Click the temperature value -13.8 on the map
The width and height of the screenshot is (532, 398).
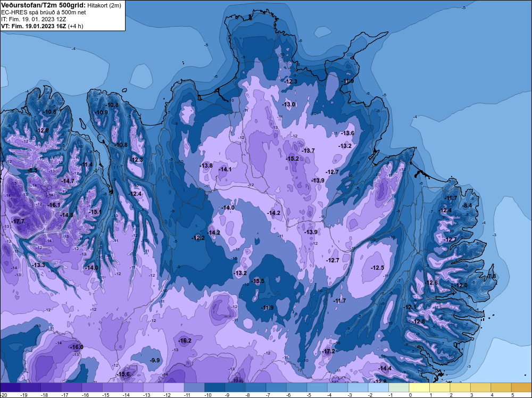click(x=206, y=165)
